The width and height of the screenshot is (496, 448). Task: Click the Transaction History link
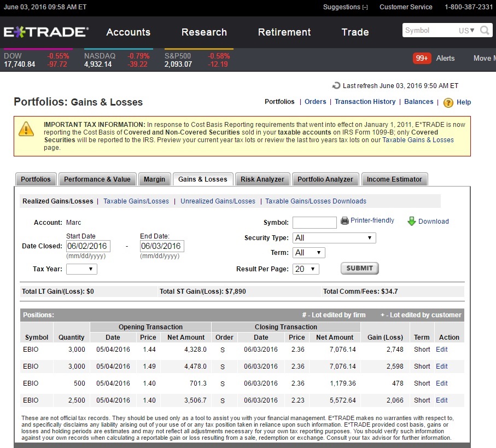365,102
